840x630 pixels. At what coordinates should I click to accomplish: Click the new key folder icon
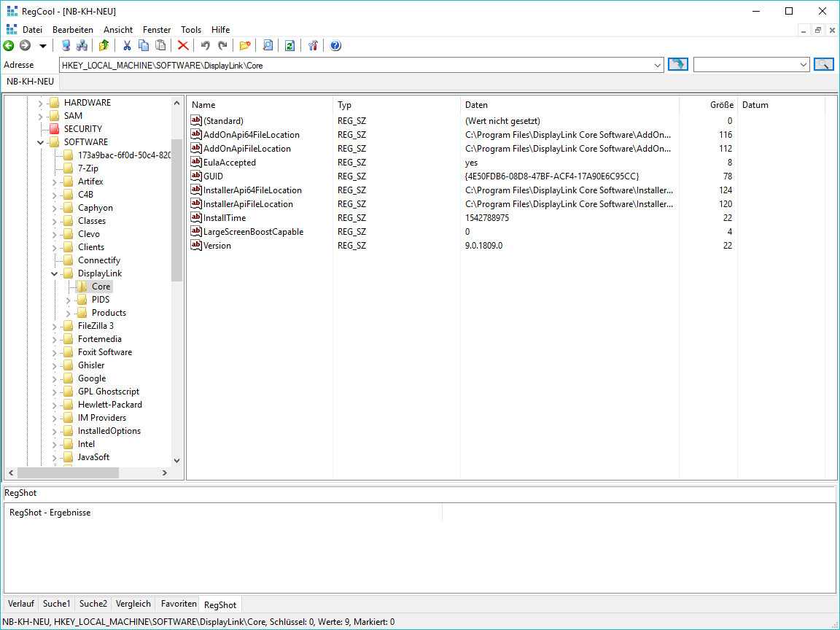245,45
